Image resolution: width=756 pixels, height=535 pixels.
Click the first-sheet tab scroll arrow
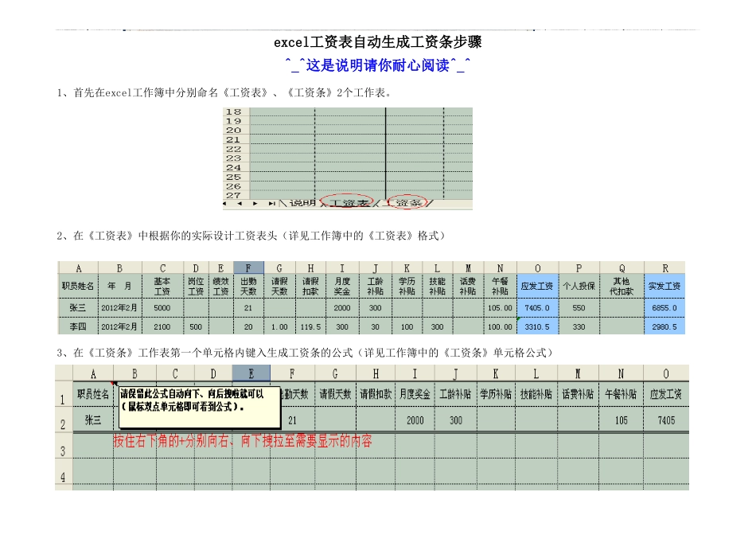coord(226,204)
